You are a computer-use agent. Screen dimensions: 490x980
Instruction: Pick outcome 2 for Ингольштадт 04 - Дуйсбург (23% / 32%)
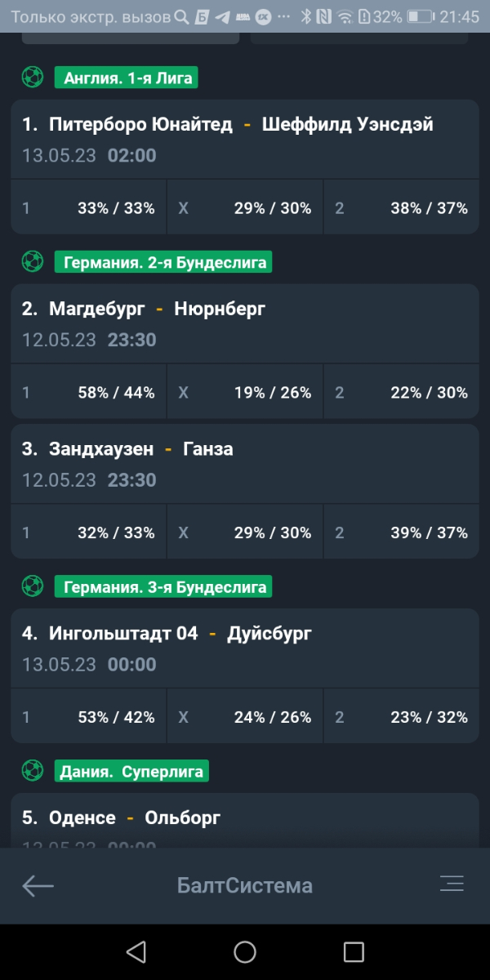[x=401, y=717]
